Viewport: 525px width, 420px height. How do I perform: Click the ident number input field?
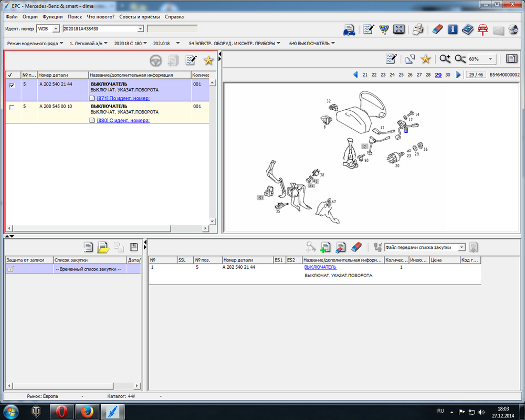pyautogui.click(x=100, y=29)
